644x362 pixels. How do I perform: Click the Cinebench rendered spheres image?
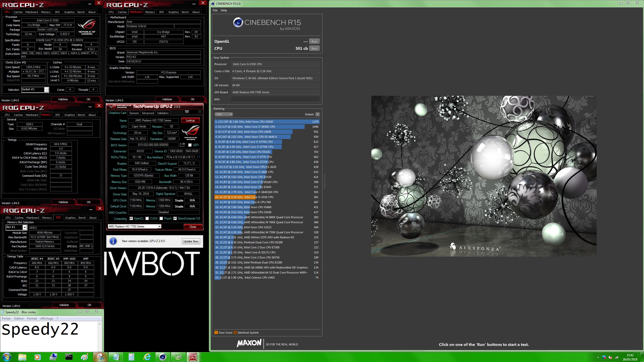(x=484, y=176)
